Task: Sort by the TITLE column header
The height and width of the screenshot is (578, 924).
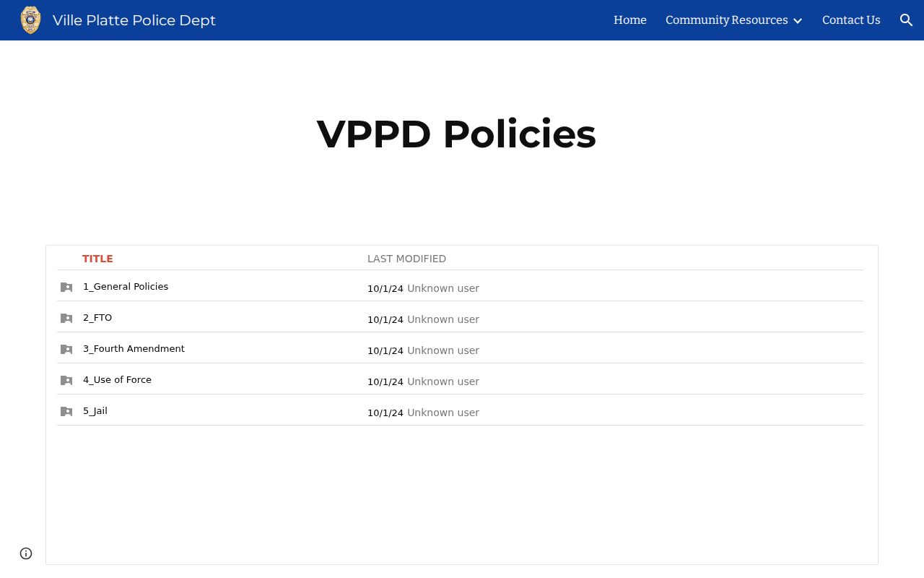Action: click(x=97, y=259)
